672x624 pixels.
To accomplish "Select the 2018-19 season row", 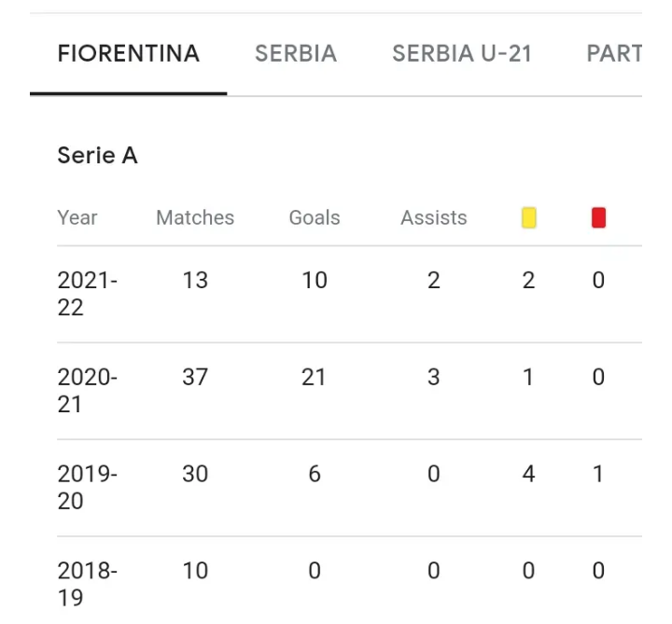I will pos(349,580).
